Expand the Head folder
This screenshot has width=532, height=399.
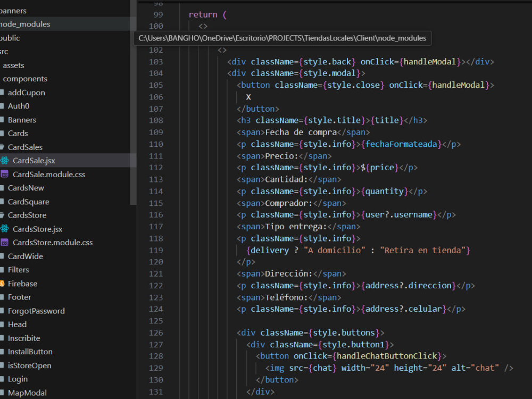17,325
